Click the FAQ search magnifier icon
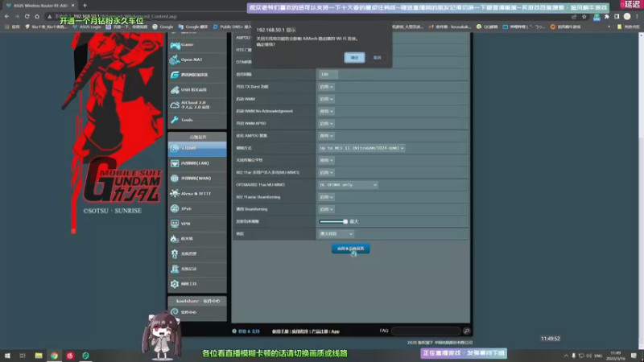Image resolution: width=644 pixels, height=362 pixels. pyautogui.click(x=467, y=331)
